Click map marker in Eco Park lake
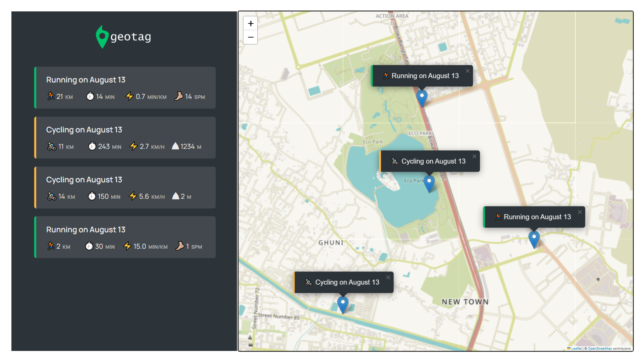This screenshot has height=362, width=644. (x=429, y=183)
